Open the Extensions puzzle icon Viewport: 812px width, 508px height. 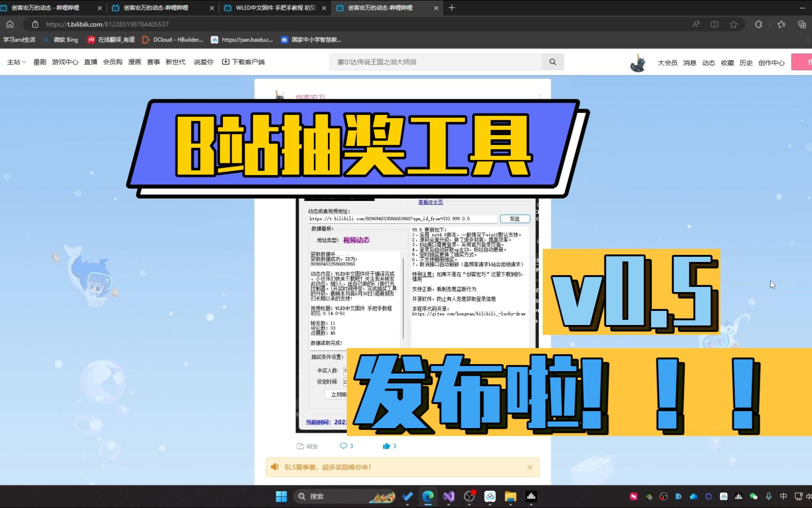758,24
